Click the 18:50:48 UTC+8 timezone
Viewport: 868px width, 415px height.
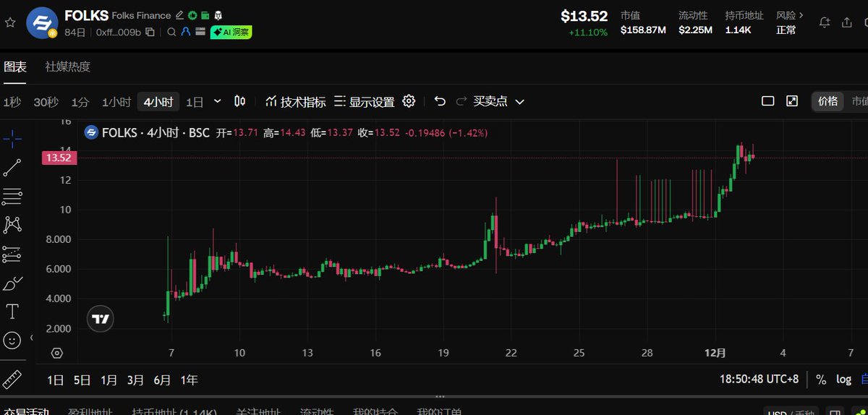click(759, 379)
